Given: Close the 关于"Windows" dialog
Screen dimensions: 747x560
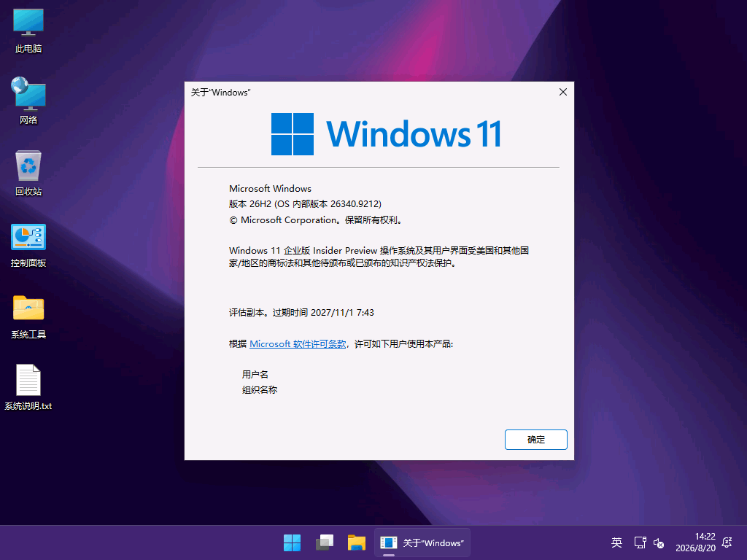Looking at the screenshot, I should tap(563, 92).
